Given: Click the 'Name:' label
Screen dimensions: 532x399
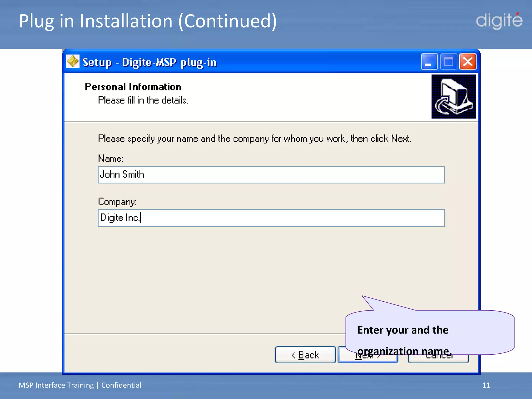Looking at the screenshot, I should (x=110, y=158).
